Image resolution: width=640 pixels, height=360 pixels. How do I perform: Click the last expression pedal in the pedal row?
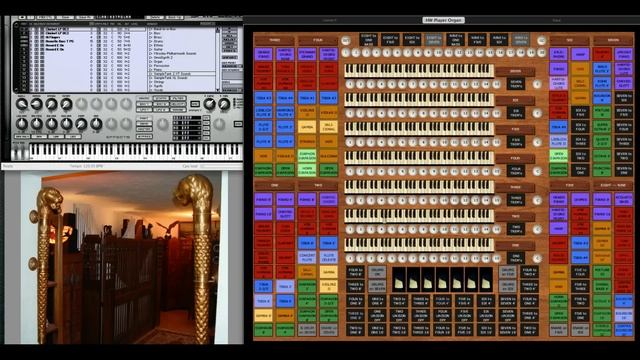point(486,280)
